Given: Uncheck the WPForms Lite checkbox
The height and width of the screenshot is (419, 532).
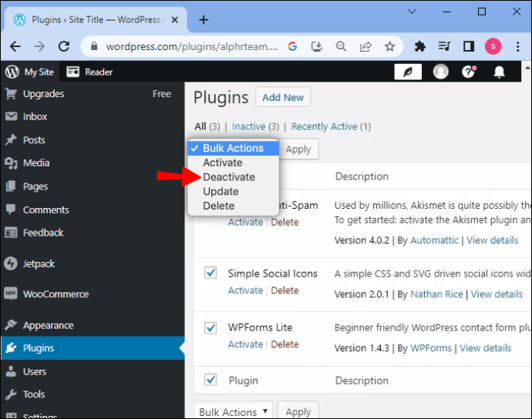Looking at the screenshot, I should [x=210, y=327].
